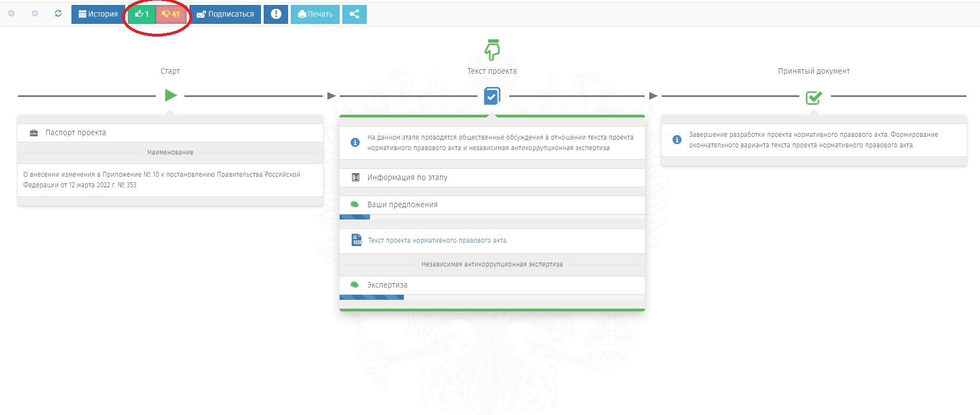980x415 pixels.
Task: Click the green comment icon beside Ваши предложения
Action: (355, 204)
